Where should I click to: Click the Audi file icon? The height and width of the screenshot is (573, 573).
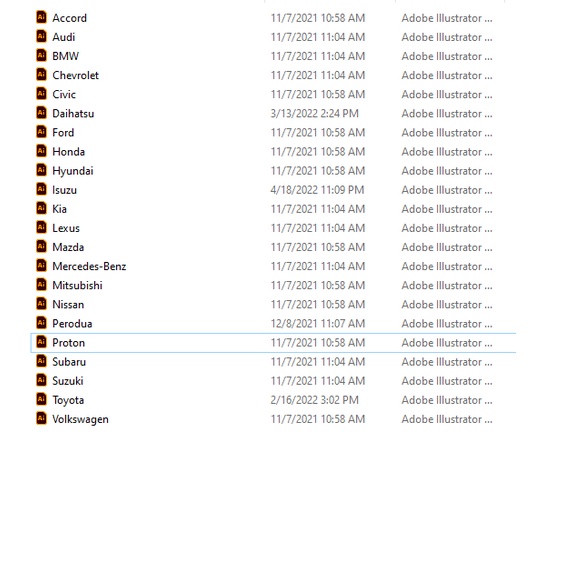pyautogui.click(x=41, y=36)
